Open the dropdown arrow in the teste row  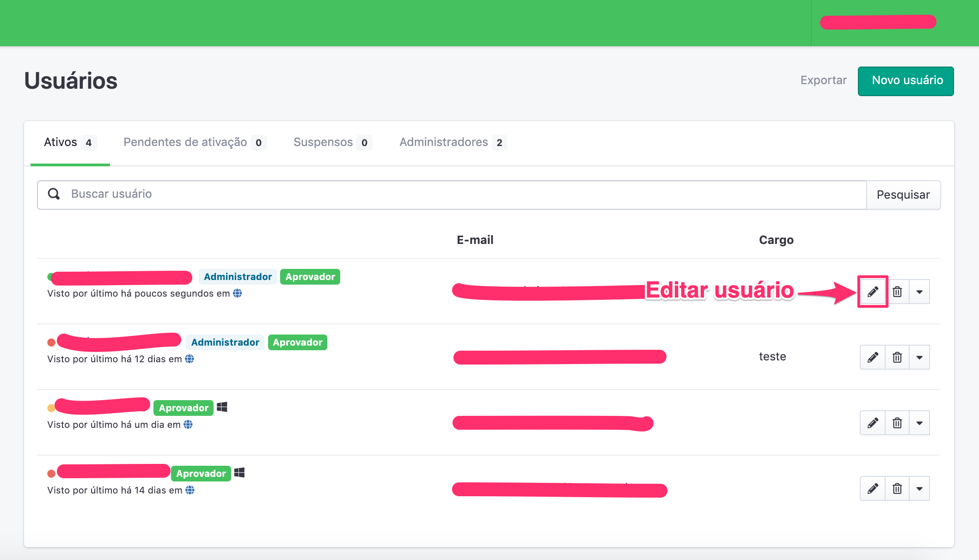pos(919,357)
